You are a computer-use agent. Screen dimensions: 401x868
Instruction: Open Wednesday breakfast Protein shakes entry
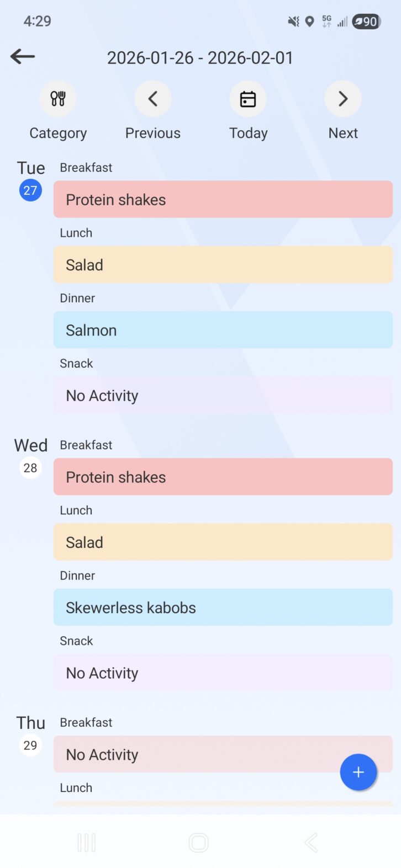pyautogui.click(x=223, y=477)
